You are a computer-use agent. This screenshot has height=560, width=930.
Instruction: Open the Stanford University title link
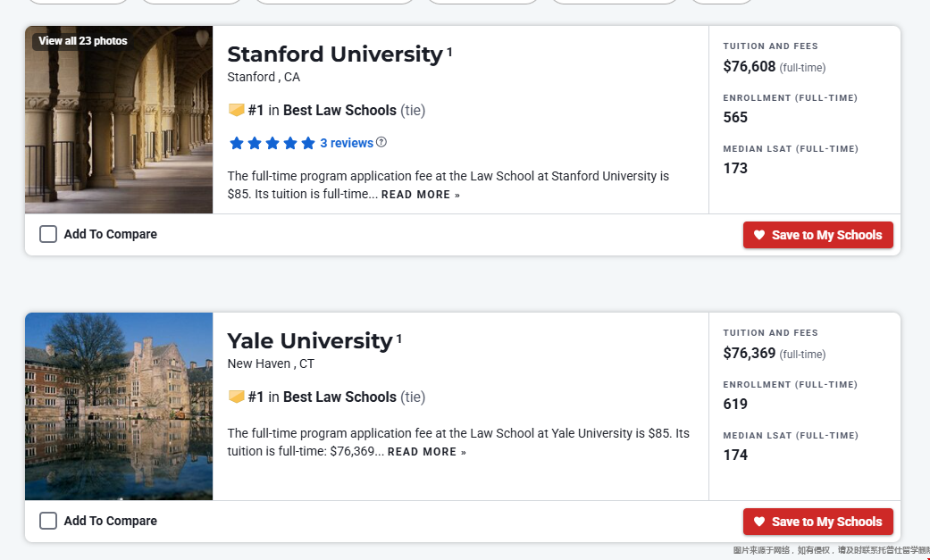335,54
